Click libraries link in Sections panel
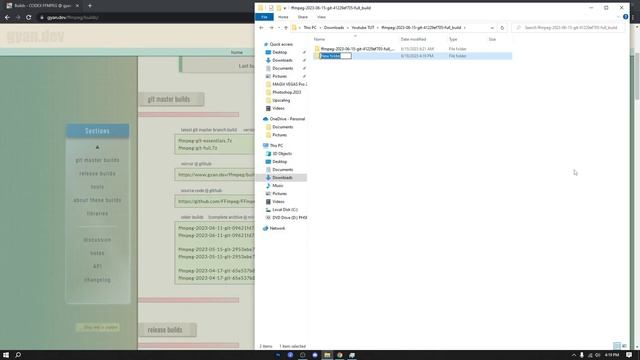 point(98,213)
